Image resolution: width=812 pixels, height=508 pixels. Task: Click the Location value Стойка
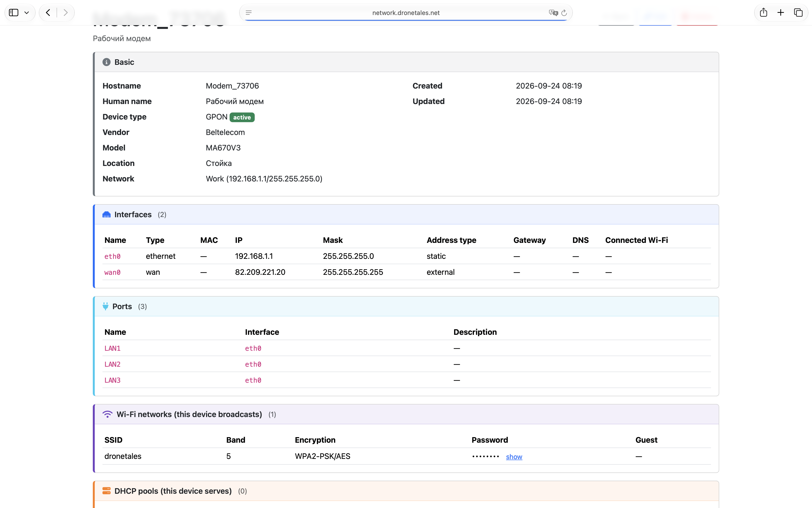coord(218,163)
